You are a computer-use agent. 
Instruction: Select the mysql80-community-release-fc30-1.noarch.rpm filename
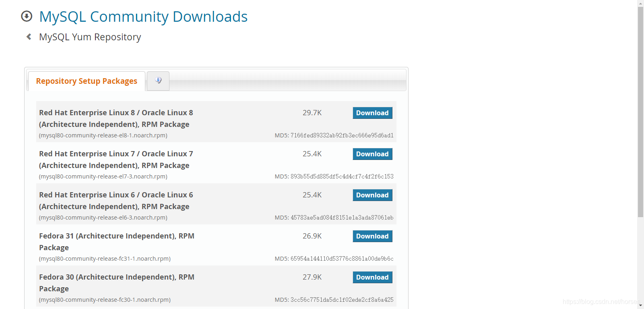pyautogui.click(x=105, y=300)
